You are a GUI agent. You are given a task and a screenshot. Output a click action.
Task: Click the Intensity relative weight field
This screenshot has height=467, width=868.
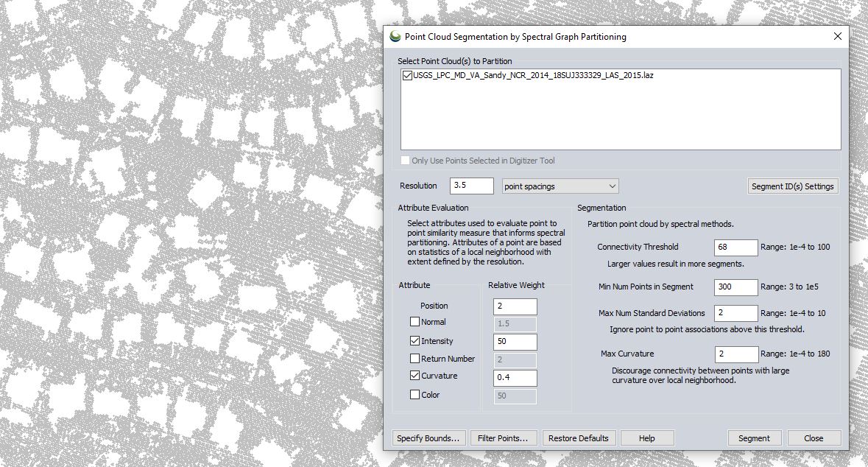[515, 341]
